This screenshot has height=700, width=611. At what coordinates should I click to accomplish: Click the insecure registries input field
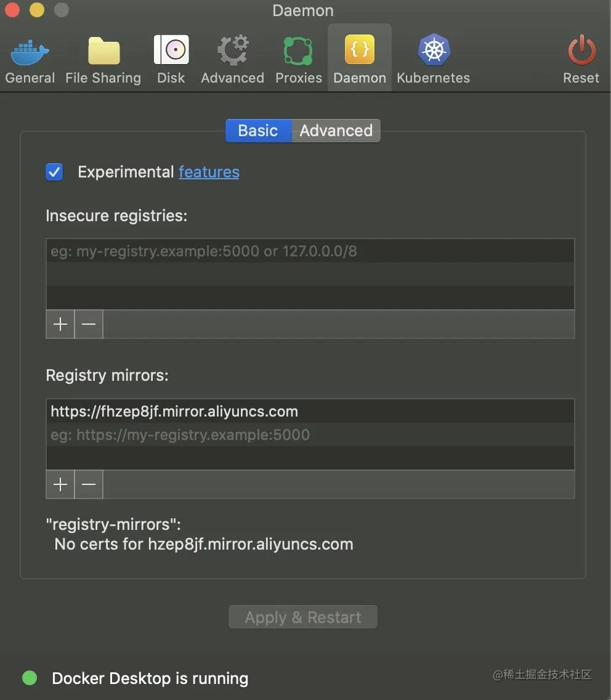310,251
